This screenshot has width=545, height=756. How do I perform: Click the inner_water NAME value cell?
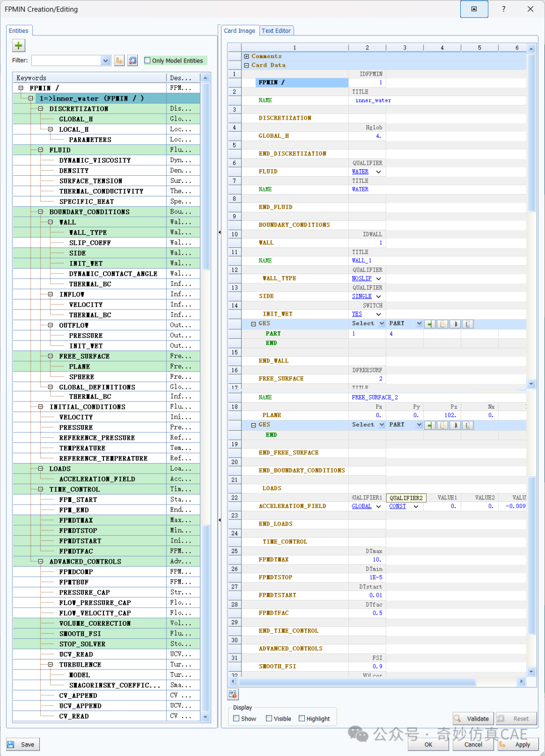pyautogui.click(x=373, y=100)
